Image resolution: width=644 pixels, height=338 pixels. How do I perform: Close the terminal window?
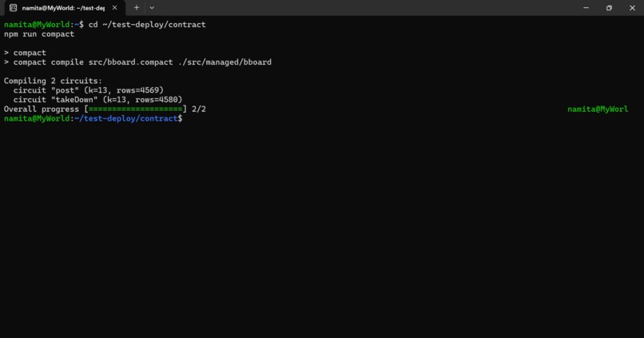pyautogui.click(x=632, y=8)
